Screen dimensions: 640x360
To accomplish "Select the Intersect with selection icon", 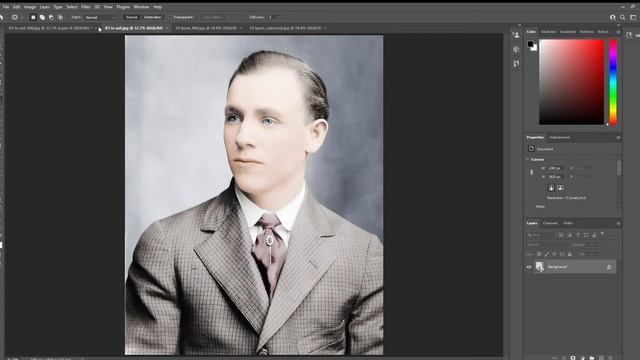I will [x=60, y=18].
